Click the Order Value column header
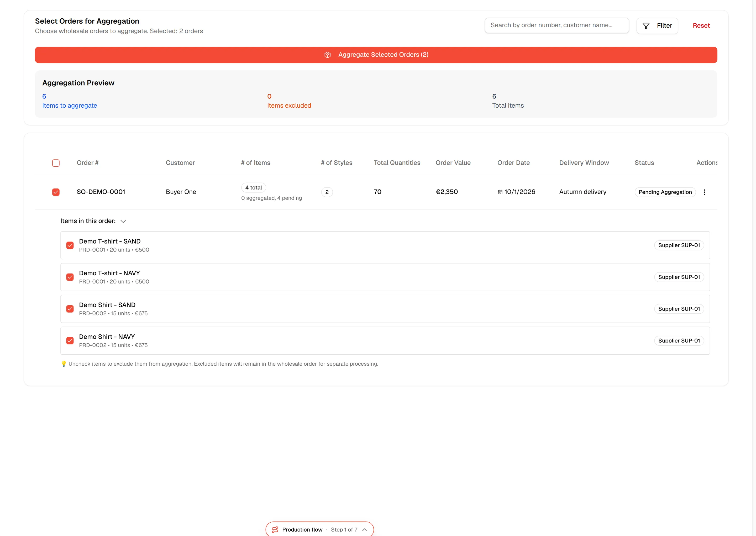The image size is (756, 536). [453, 163]
